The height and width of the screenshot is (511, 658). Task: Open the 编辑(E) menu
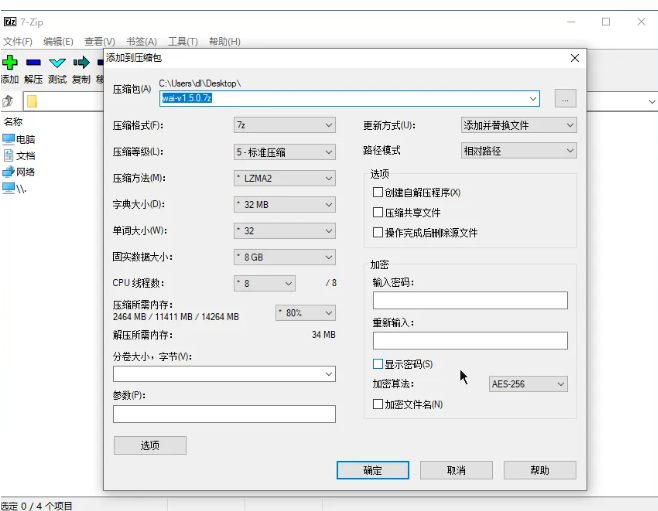[x=58, y=42]
